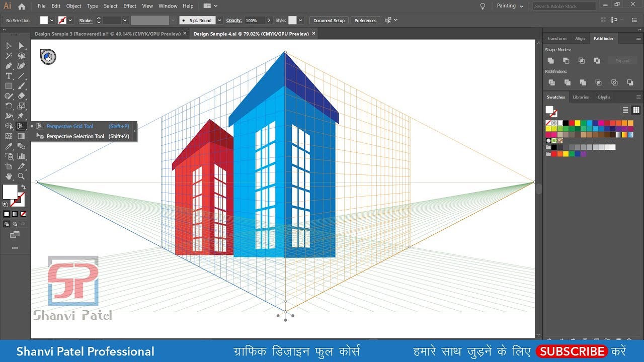Open the Object menu
The height and width of the screenshot is (362, 644).
(x=74, y=6)
